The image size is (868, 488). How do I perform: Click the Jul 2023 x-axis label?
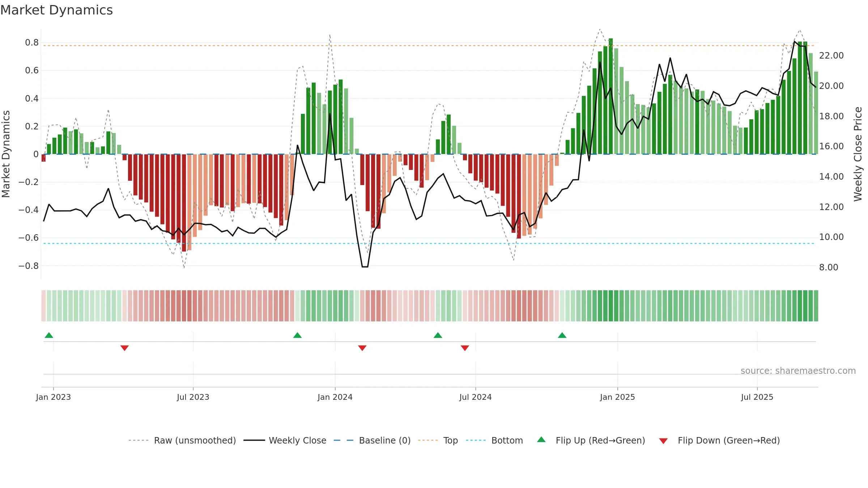tap(193, 397)
